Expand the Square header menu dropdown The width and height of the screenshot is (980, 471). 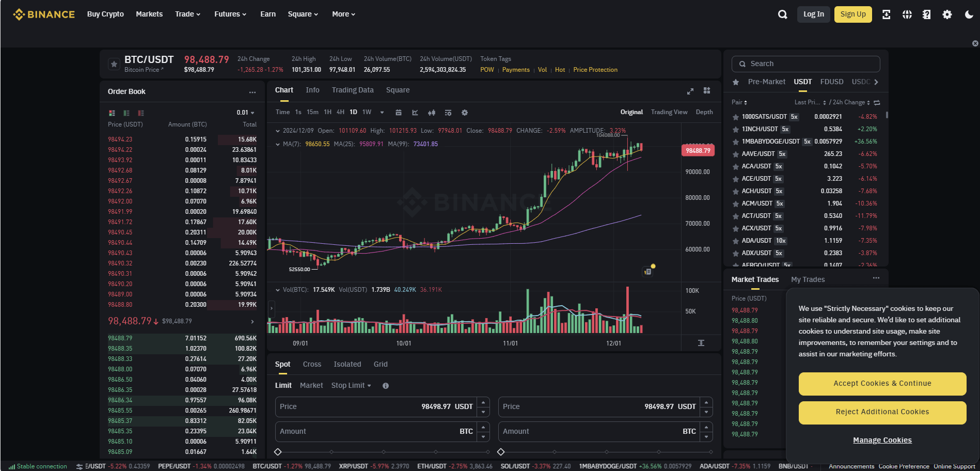pyautogui.click(x=303, y=14)
